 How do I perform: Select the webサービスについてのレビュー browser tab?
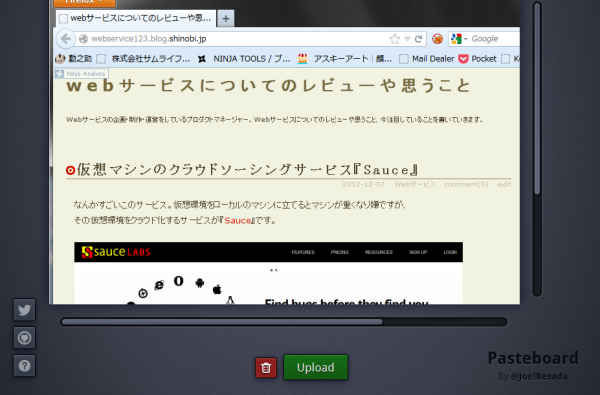click(x=135, y=18)
